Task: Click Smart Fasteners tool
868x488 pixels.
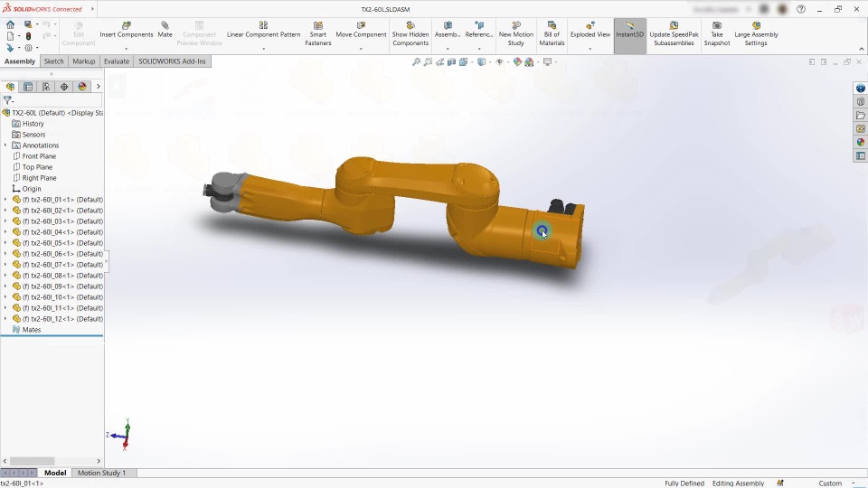Action: click(x=317, y=33)
